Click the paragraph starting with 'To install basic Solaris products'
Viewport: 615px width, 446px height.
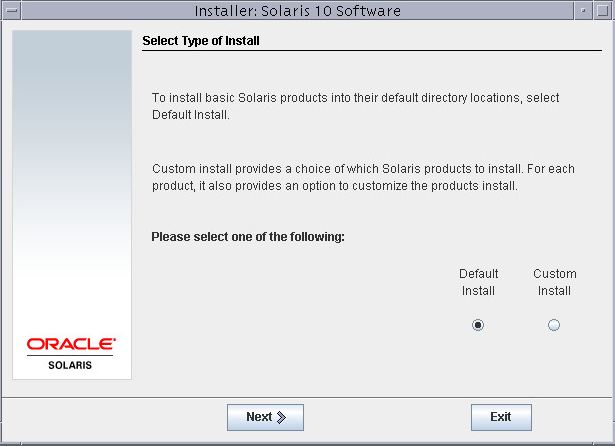click(x=355, y=106)
